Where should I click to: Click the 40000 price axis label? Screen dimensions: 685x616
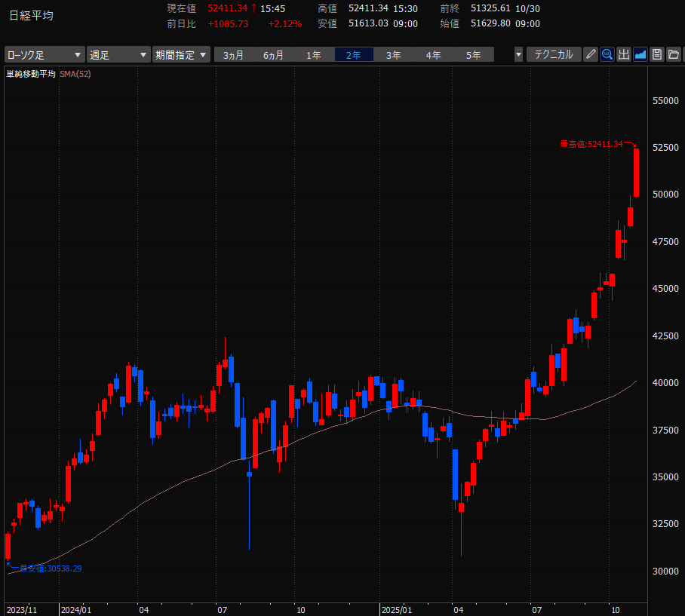tap(665, 382)
